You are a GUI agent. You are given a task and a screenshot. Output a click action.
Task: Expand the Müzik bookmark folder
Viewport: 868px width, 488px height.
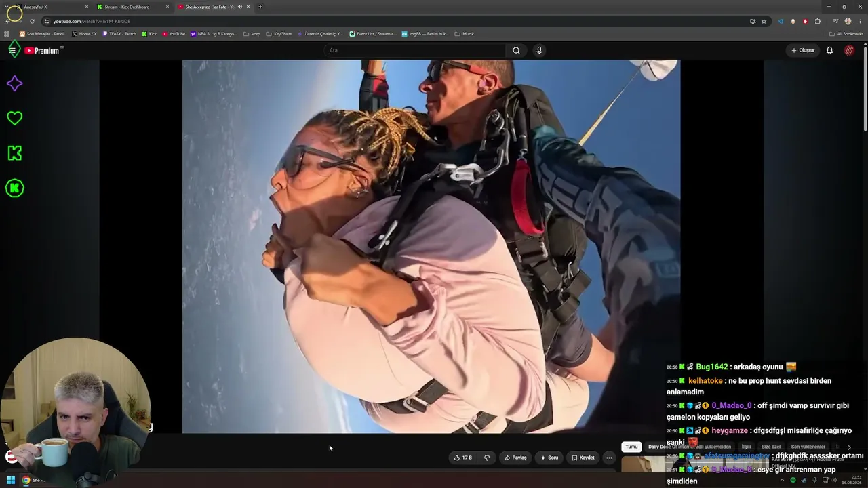pyautogui.click(x=465, y=34)
